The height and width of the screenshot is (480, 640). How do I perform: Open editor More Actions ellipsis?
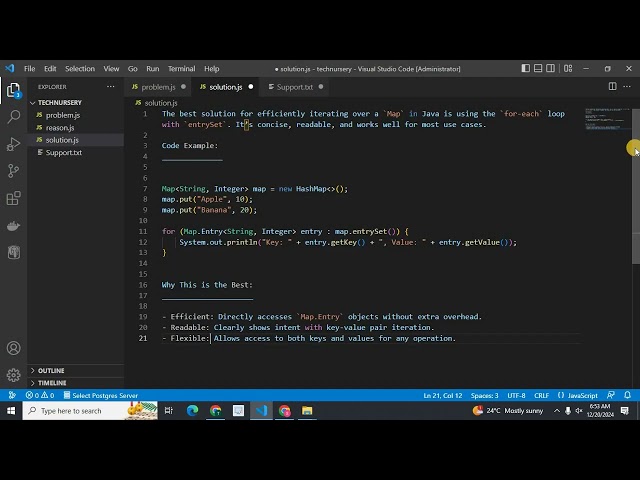pos(627,87)
